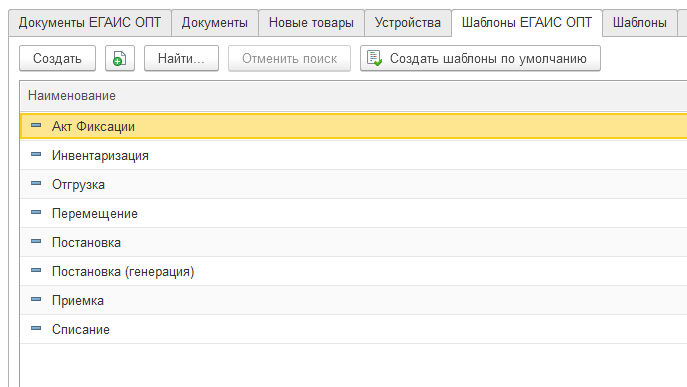Click the row icon beside Постановка (генерация)
This screenshot has width=687, height=387.
pos(36,270)
